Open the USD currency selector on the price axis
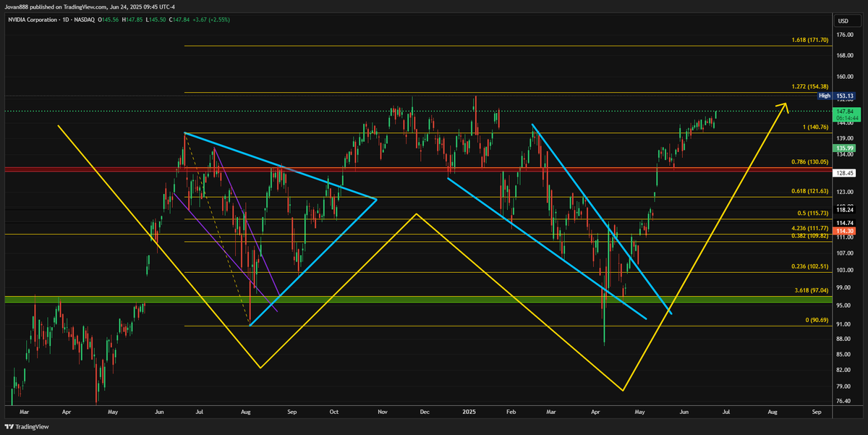 [x=843, y=21]
